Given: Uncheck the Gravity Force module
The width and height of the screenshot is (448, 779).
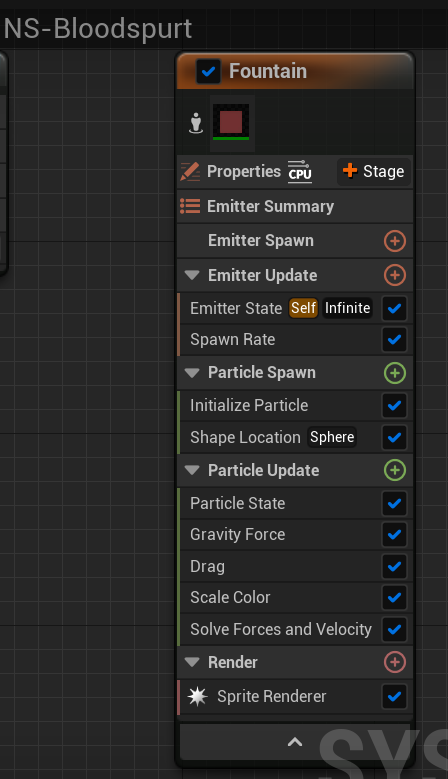Looking at the screenshot, I should [394, 535].
